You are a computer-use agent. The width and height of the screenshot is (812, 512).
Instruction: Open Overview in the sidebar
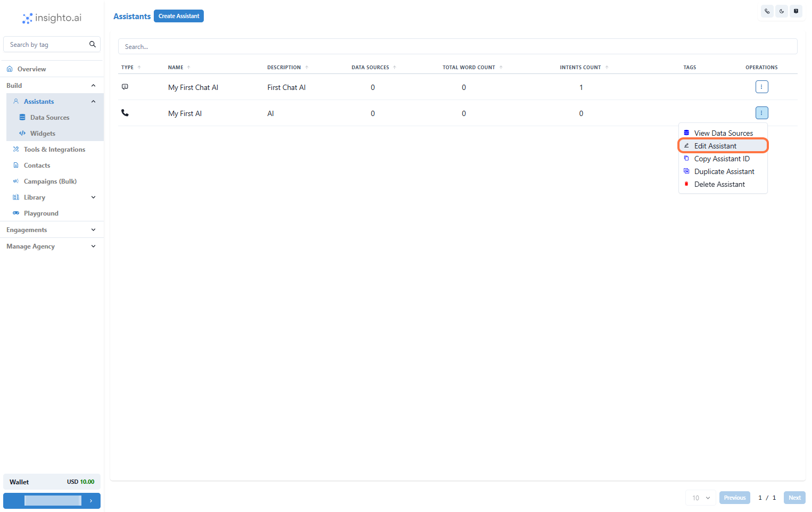coord(31,69)
